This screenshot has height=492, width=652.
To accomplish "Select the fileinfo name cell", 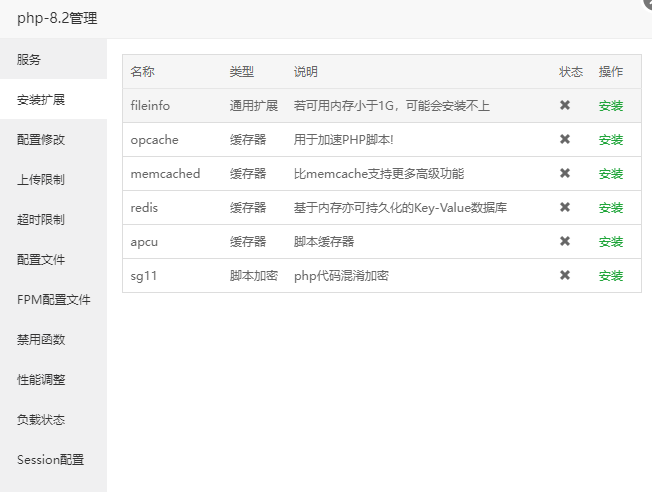I will click(150, 106).
